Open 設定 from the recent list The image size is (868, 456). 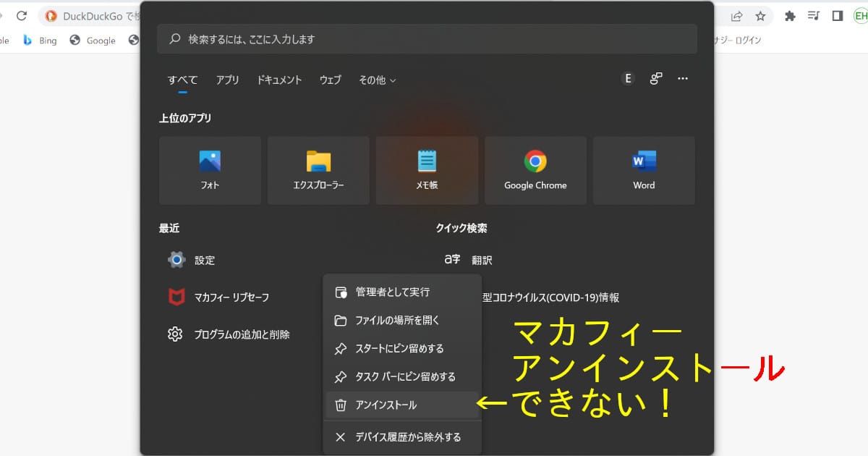[x=204, y=260]
